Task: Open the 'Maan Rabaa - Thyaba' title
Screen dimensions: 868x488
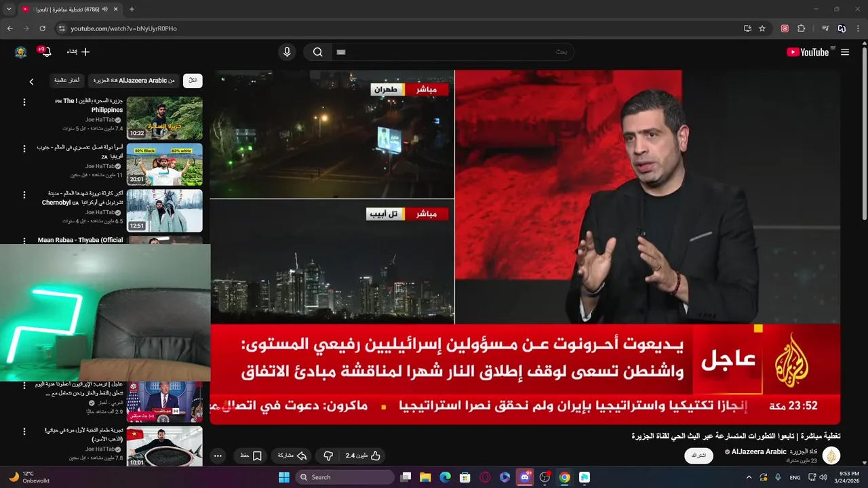Action: pyautogui.click(x=81, y=240)
